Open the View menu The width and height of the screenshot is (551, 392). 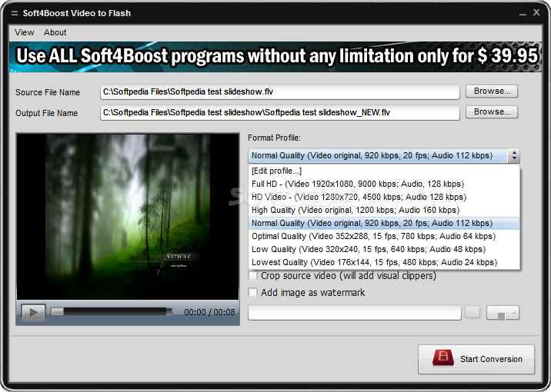point(25,32)
